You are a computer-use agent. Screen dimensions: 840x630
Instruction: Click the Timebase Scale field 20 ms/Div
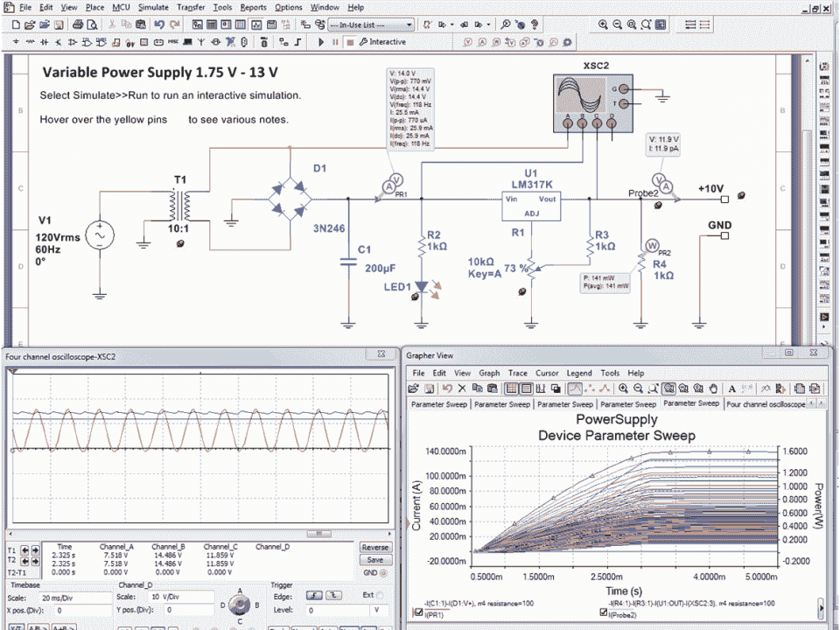(75, 597)
